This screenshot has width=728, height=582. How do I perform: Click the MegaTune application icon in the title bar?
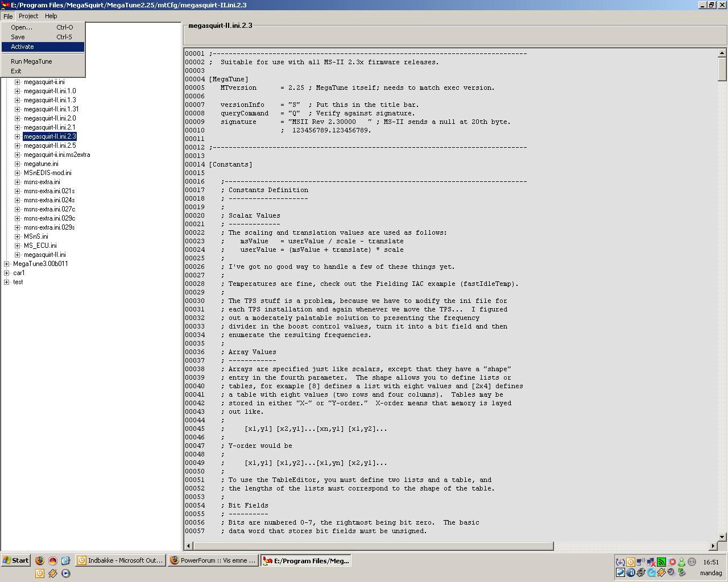click(x=5, y=5)
